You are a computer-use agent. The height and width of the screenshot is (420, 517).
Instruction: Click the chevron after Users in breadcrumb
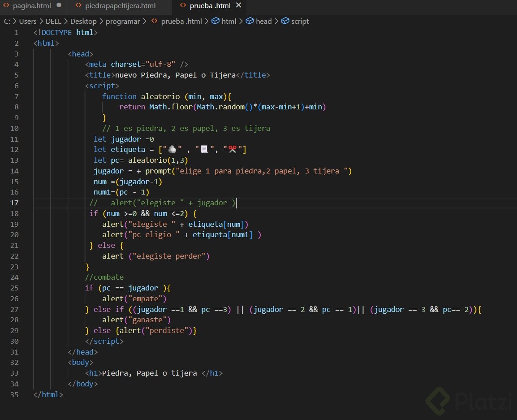[x=41, y=22]
